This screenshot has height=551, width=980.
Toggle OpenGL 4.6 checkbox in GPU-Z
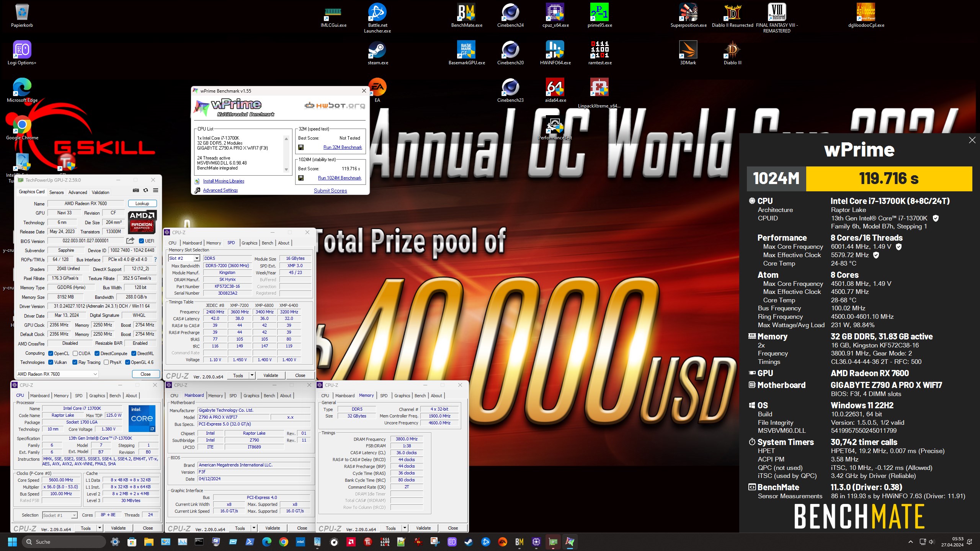click(x=127, y=362)
